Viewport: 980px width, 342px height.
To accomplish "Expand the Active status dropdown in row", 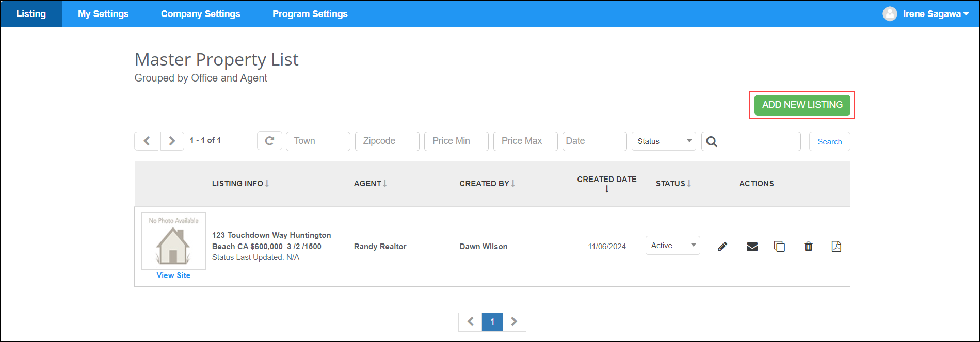I will point(672,246).
